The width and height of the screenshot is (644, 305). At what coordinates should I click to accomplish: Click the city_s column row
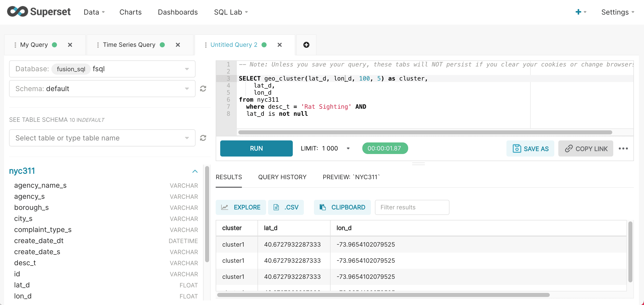(x=106, y=219)
